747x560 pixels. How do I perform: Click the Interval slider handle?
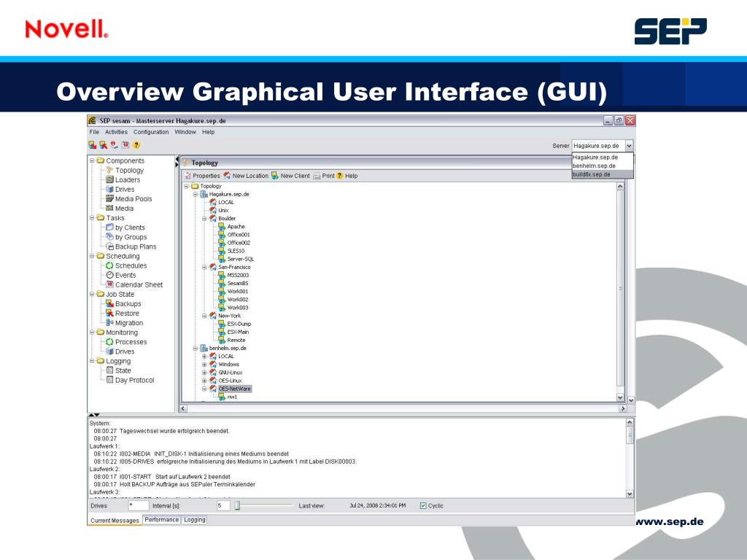(x=238, y=505)
